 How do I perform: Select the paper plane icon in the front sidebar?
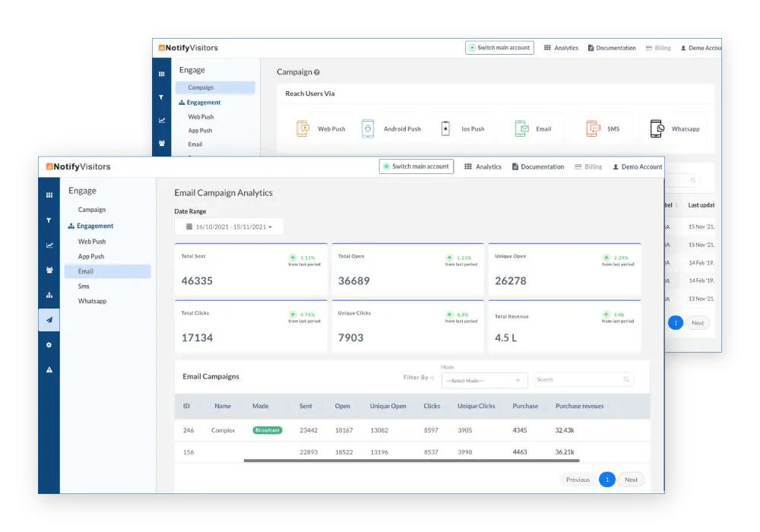point(49,320)
